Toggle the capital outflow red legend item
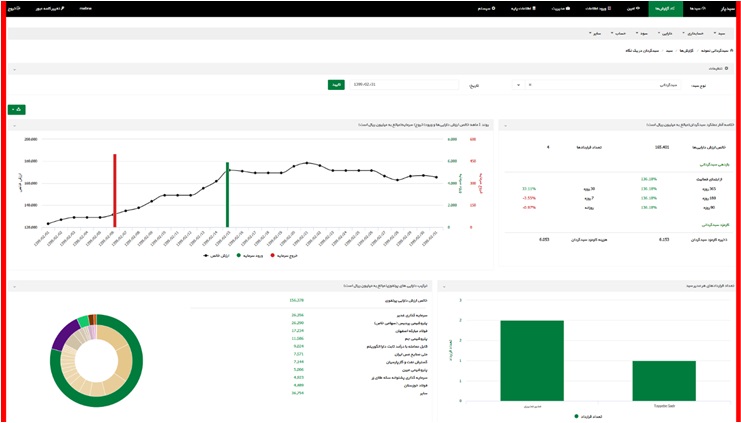Image resolution: width=741 pixels, height=423 pixels. 284,256
